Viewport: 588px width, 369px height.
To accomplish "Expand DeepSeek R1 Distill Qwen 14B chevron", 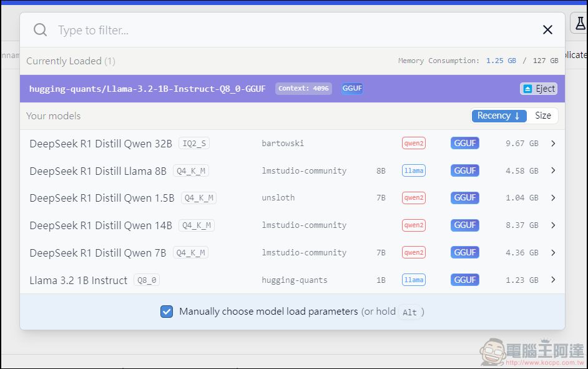I will point(553,225).
